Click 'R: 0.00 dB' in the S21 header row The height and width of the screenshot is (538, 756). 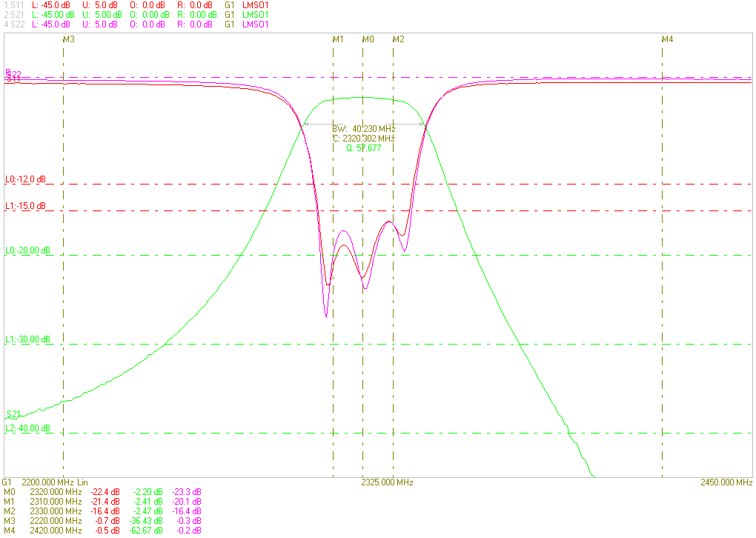coord(197,15)
